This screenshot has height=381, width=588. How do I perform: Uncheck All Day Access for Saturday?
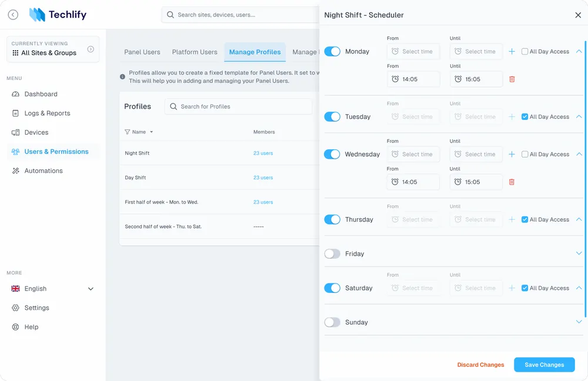(524, 288)
